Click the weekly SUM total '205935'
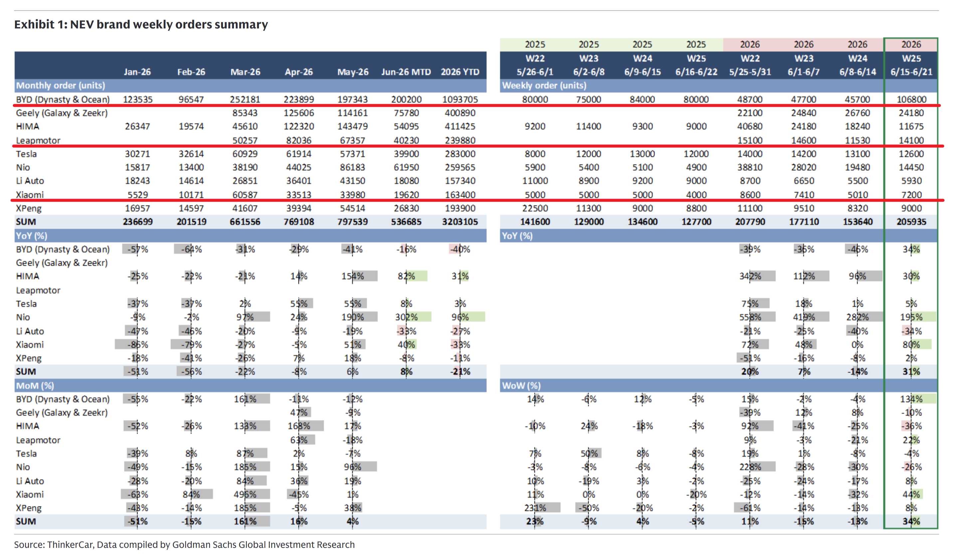This screenshot has height=560, width=964. (x=912, y=222)
